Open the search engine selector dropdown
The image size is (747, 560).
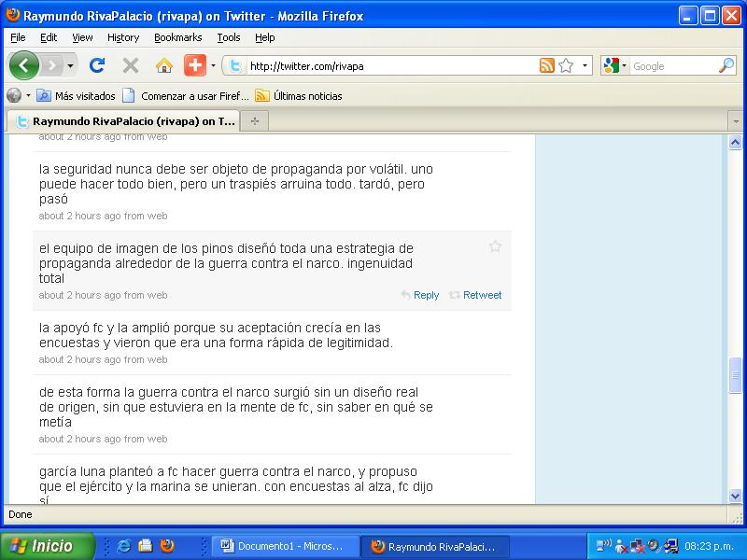tap(624, 65)
